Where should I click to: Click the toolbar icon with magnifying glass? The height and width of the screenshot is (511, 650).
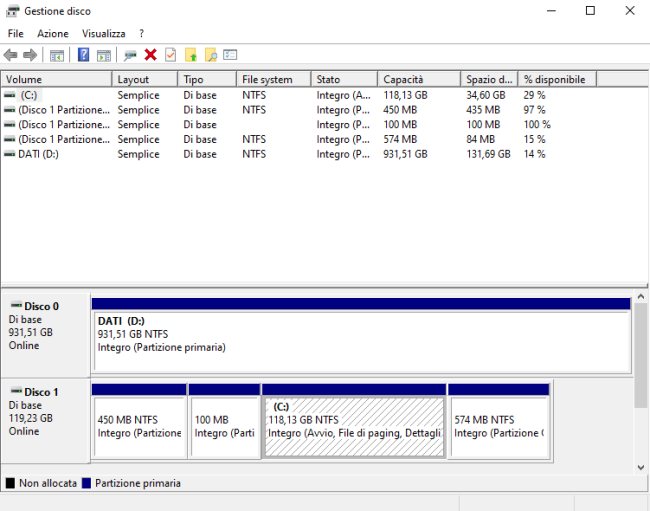coord(210,55)
